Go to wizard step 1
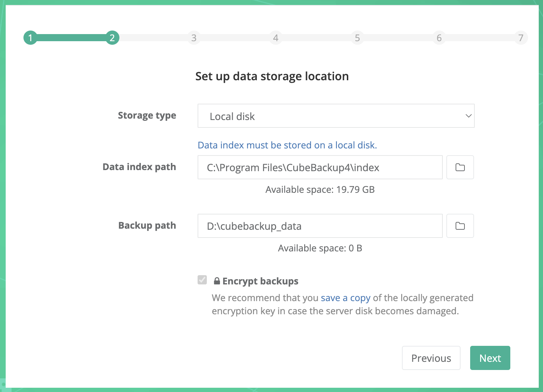Viewport: 543px width, 392px height. 31,38
